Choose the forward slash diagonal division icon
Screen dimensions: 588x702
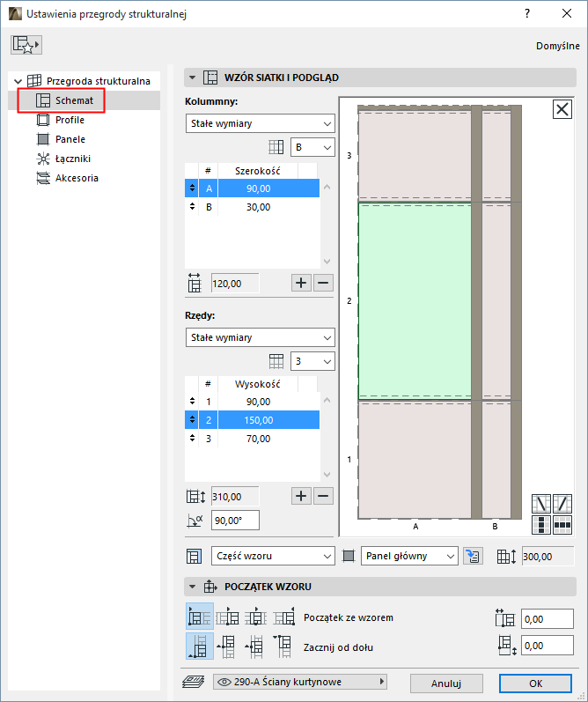tap(562, 504)
